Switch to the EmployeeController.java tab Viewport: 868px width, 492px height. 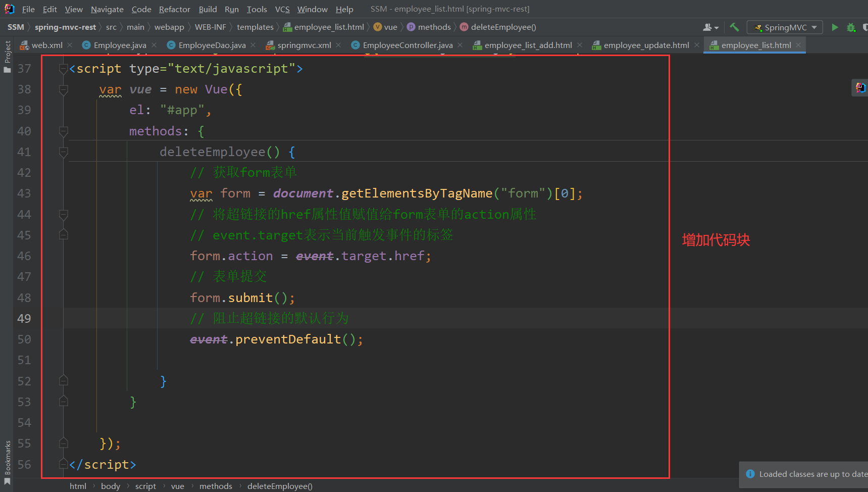407,45
